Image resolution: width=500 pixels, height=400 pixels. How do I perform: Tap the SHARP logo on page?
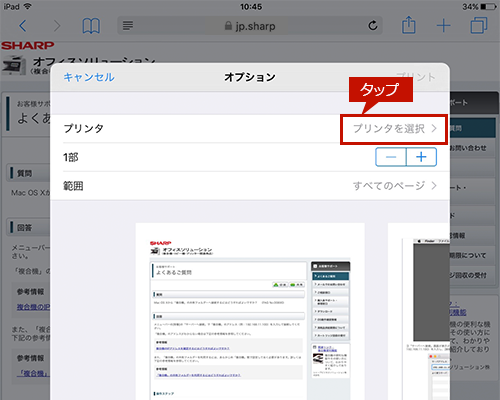[28, 45]
